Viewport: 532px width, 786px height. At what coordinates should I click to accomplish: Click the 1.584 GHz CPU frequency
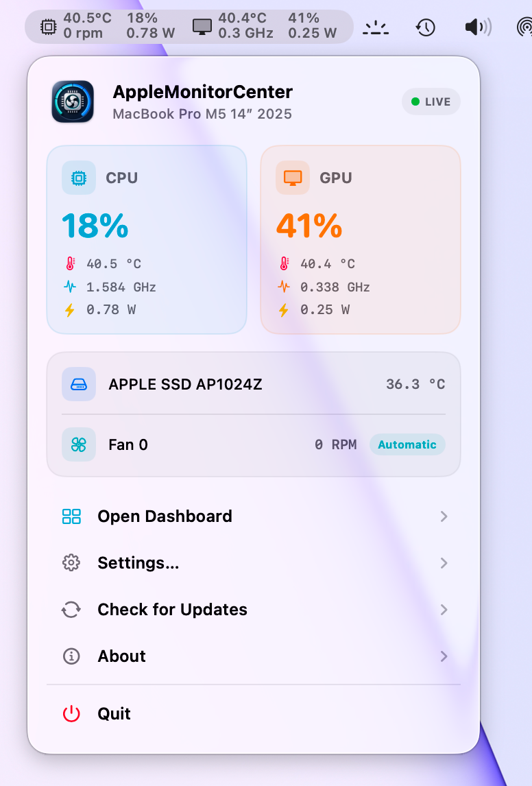pyautogui.click(x=121, y=287)
